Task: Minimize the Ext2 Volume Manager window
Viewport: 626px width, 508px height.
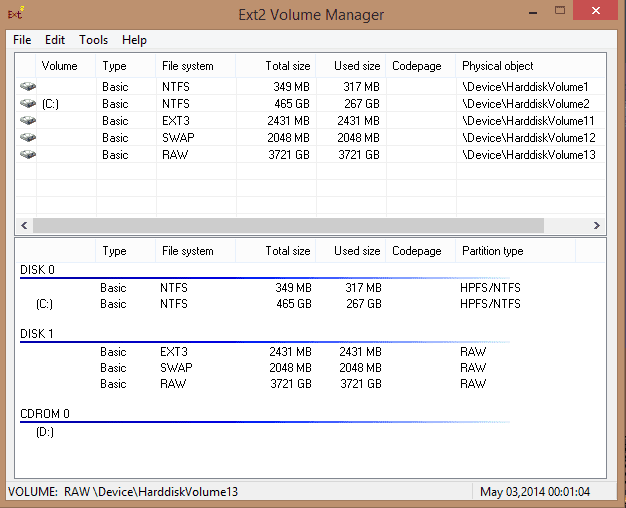Action: (533, 11)
